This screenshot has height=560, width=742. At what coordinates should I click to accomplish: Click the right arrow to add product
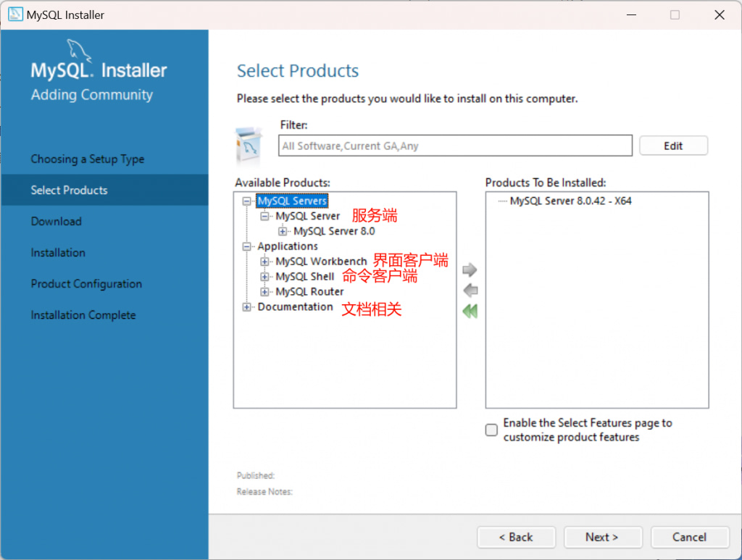pos(470,270)
